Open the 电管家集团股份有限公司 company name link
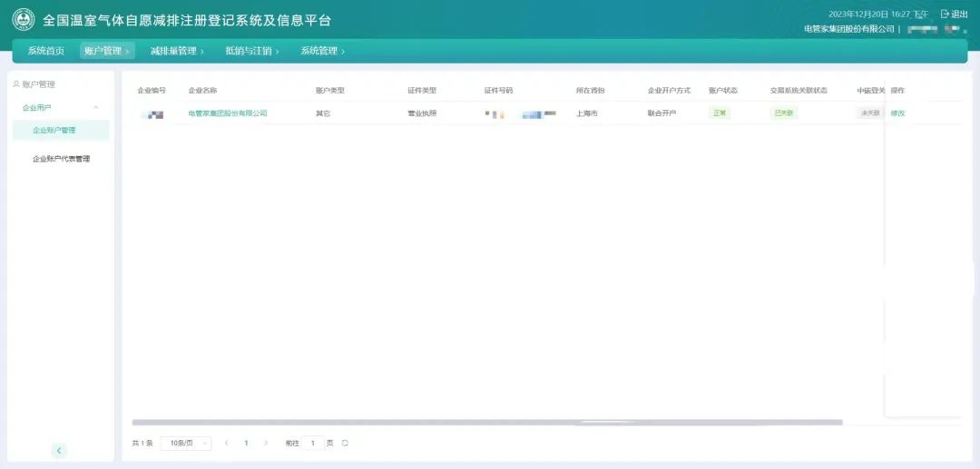 pos(228,113)
